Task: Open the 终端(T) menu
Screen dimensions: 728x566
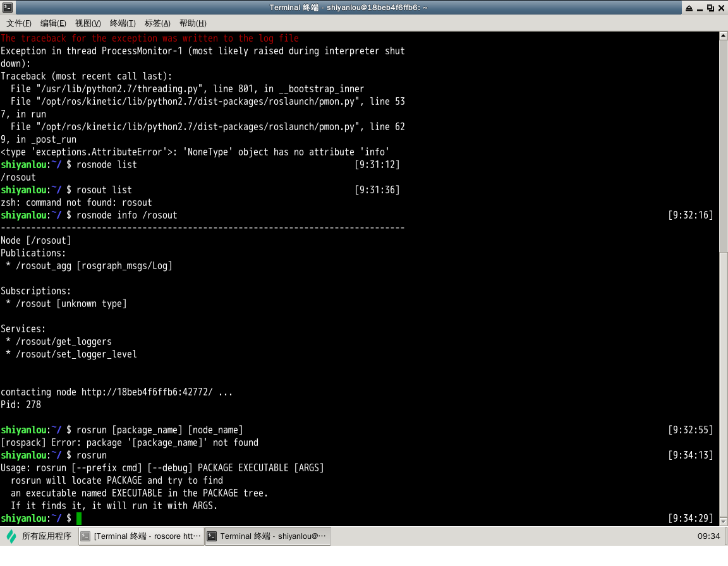Action: pyautogui.click(x=123, y=23)
